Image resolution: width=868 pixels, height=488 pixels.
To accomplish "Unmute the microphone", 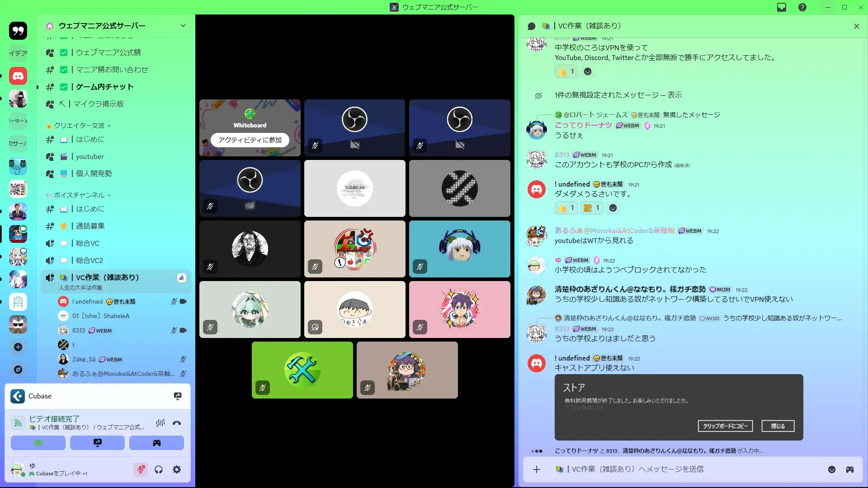I will coord(141,470).
